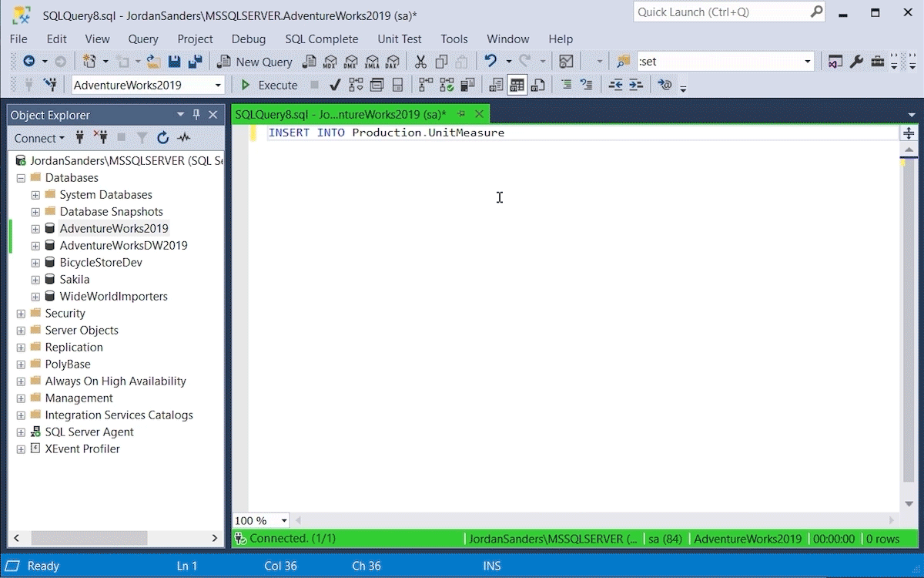Click the Save All toolbar icon
Image resolution: width=924 pixels, height=578 pixels.
coord(196,62)
